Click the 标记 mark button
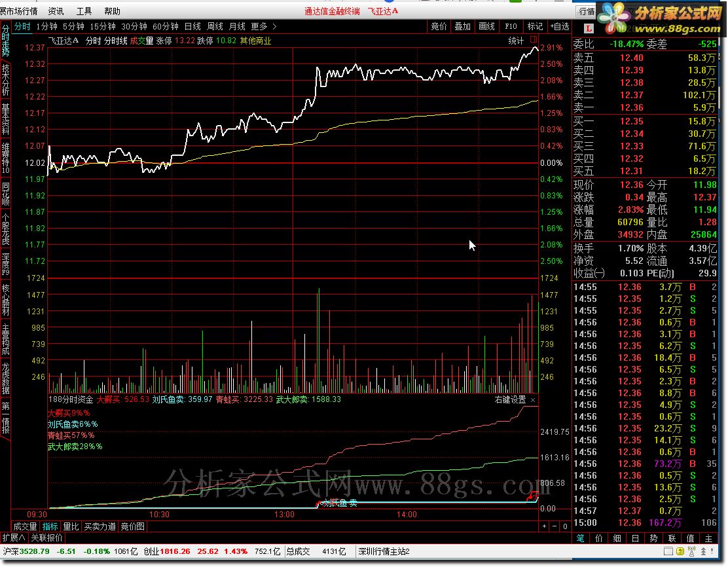Viewport: 728px width, 567px height. click(535, 26)
